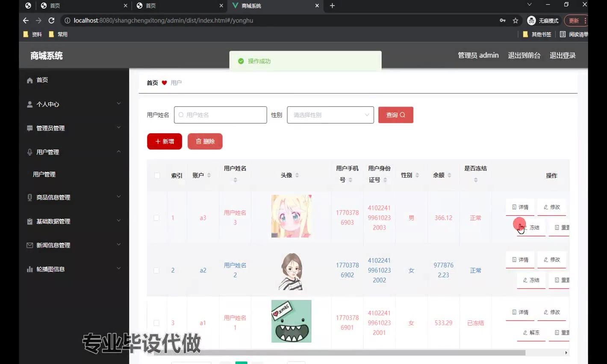Click 冻结 to freeze user a2
The height and width of the screenshot is (364, 607).
531,280
